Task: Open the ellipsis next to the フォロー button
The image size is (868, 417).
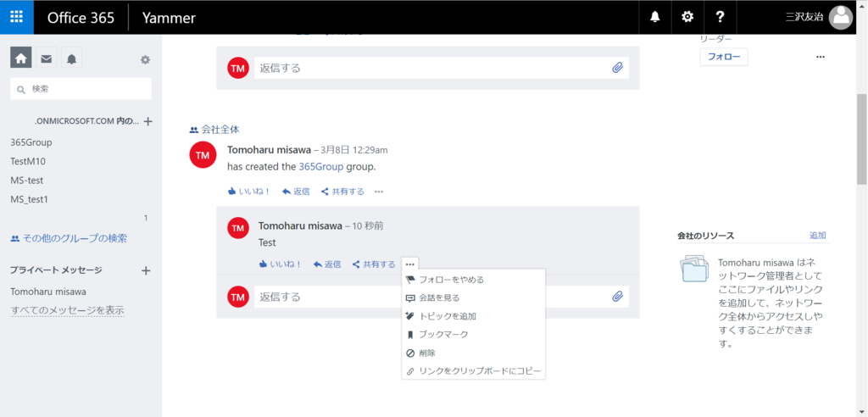Action: tap(821, 57)
